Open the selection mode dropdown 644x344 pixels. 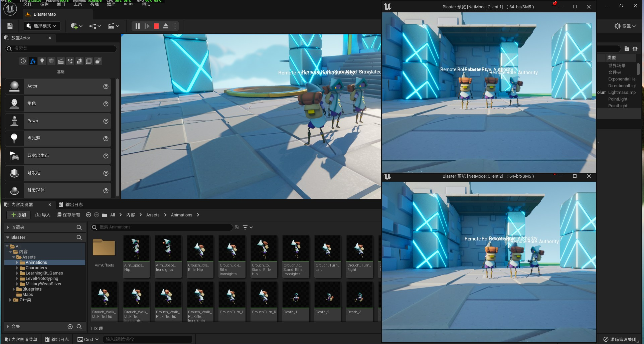(42, 26)
